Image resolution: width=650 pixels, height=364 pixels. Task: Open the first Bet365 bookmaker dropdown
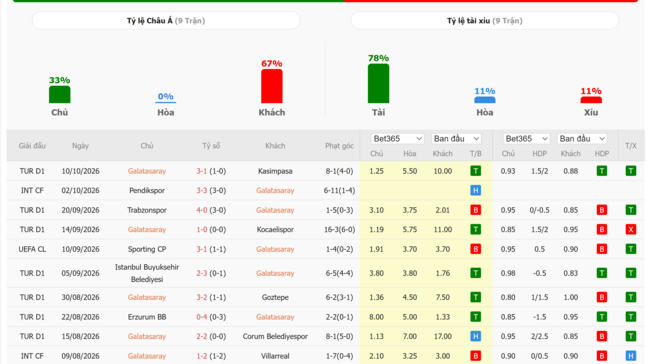397,138
